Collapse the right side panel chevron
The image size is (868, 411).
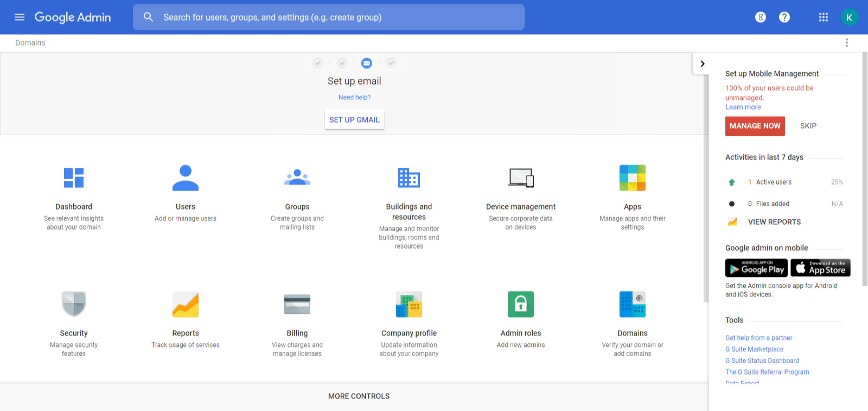click(703, 64)
